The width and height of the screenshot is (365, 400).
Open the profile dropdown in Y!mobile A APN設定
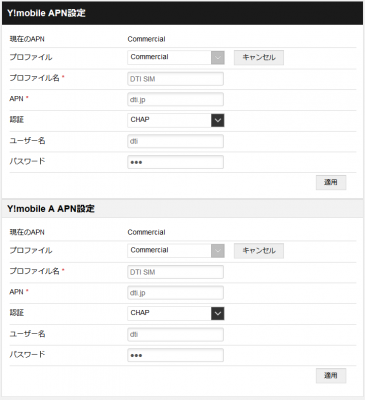176,251
